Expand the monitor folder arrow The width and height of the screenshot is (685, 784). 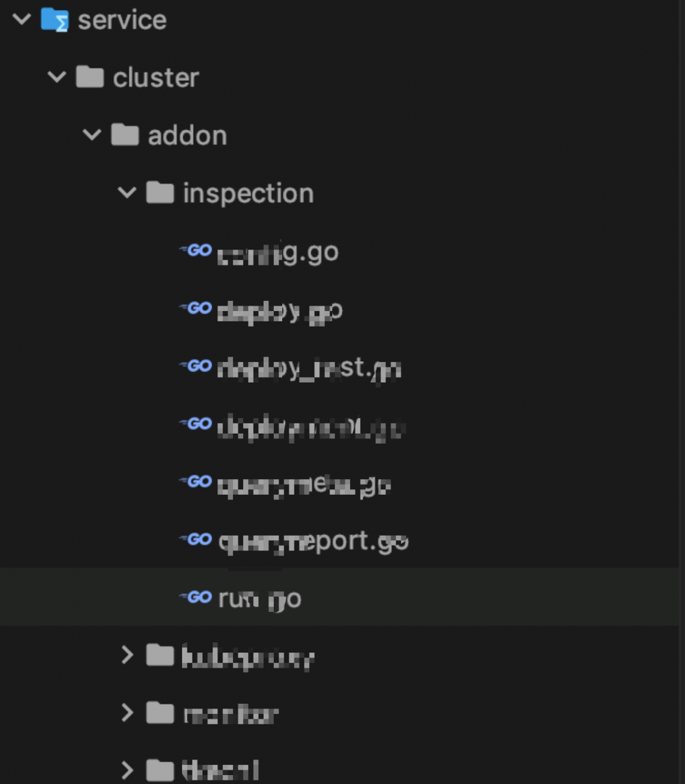127,713
